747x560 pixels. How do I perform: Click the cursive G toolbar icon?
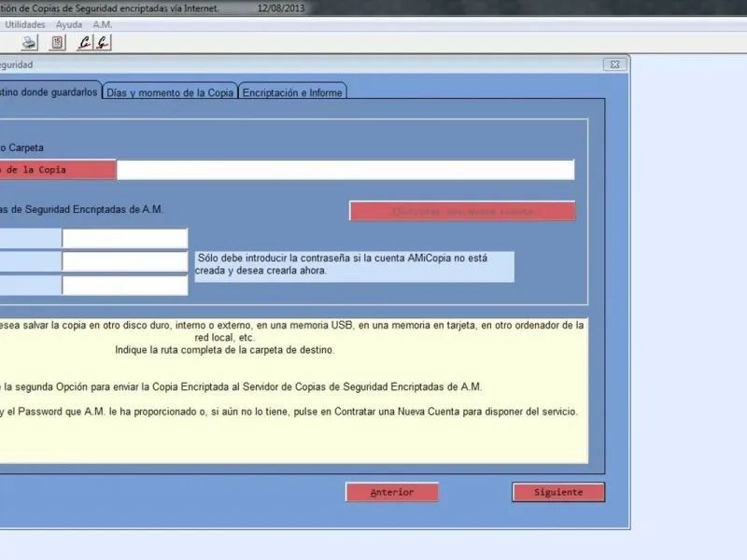tap(103, 43)
